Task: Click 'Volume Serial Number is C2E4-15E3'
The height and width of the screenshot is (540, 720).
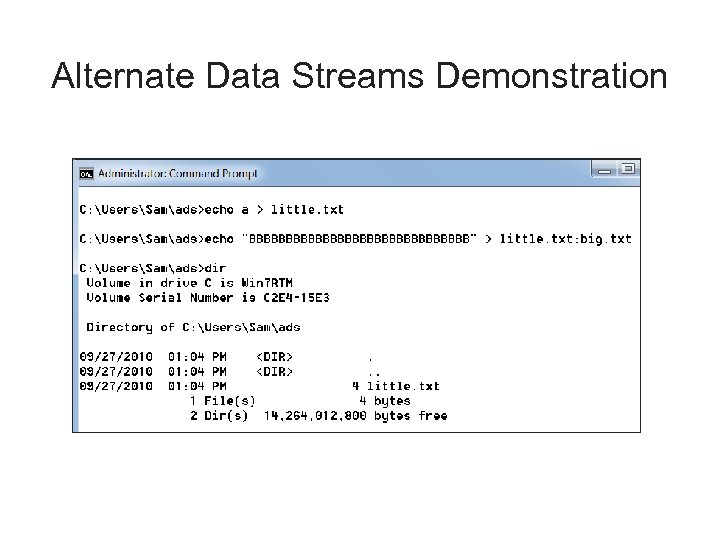Action: pyautogui.click(x=208, y=298)
